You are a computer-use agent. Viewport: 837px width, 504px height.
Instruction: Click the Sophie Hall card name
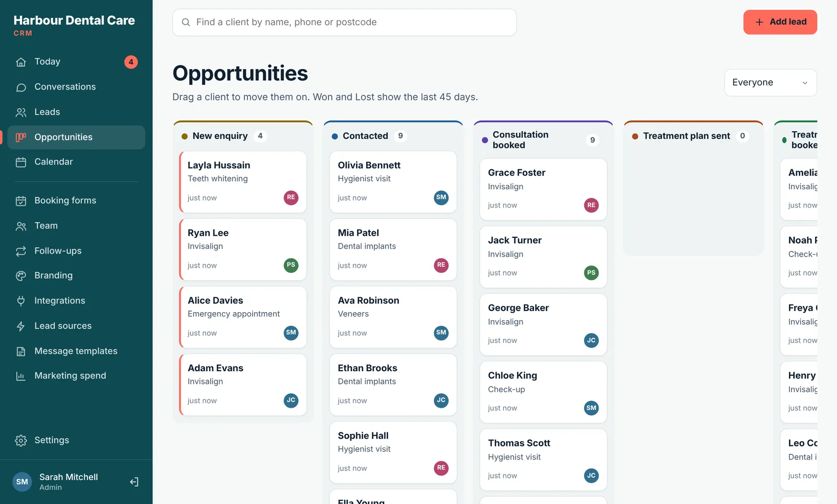tap(363, 436)
